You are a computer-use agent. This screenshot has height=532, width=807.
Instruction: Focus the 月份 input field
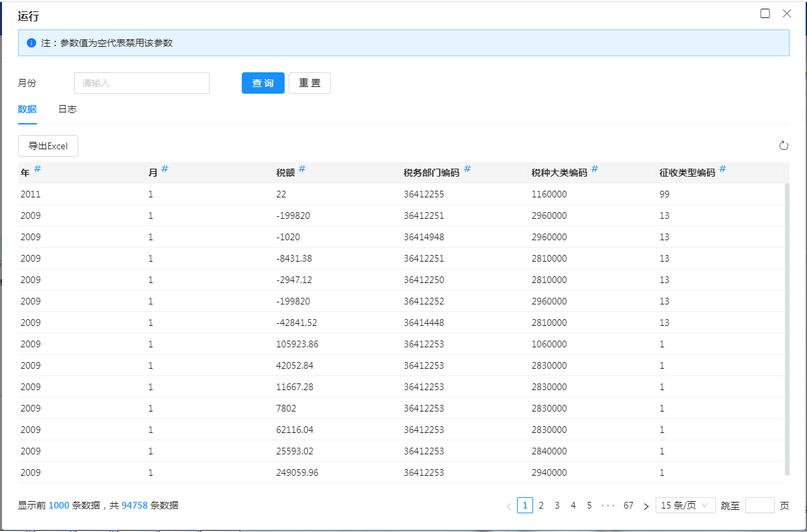[x=142, y=83]
